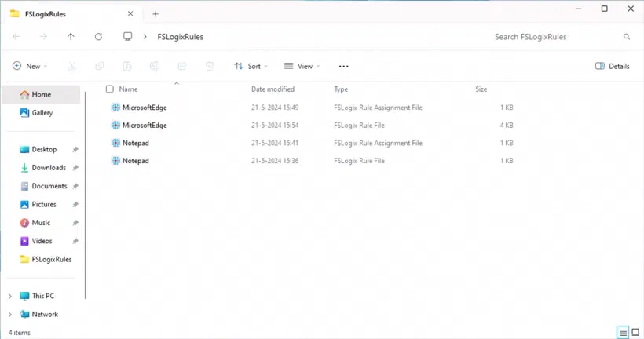Minimize the File Explorer window

tap(578, 9)
